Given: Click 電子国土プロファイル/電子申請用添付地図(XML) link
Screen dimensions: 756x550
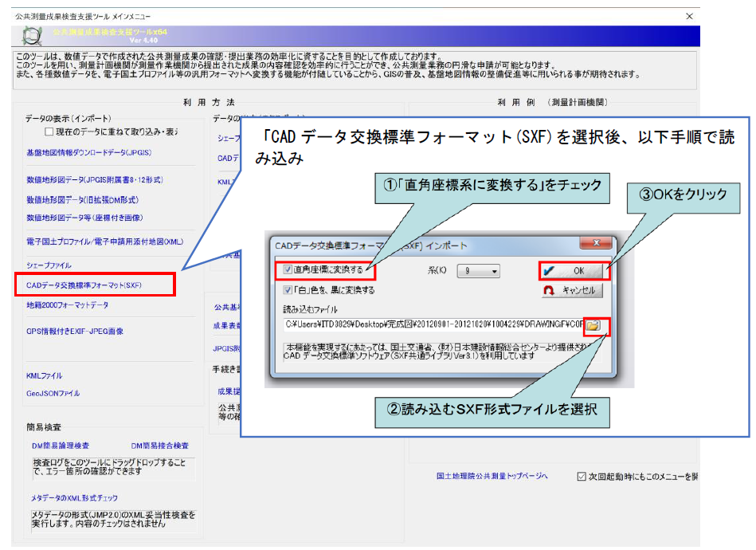Looking at the screenshot, I should tap(105, 241).
